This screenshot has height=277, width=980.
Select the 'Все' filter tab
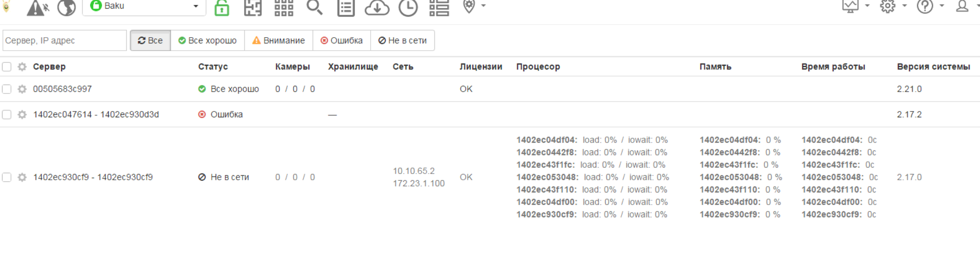[x=150, y=40]
